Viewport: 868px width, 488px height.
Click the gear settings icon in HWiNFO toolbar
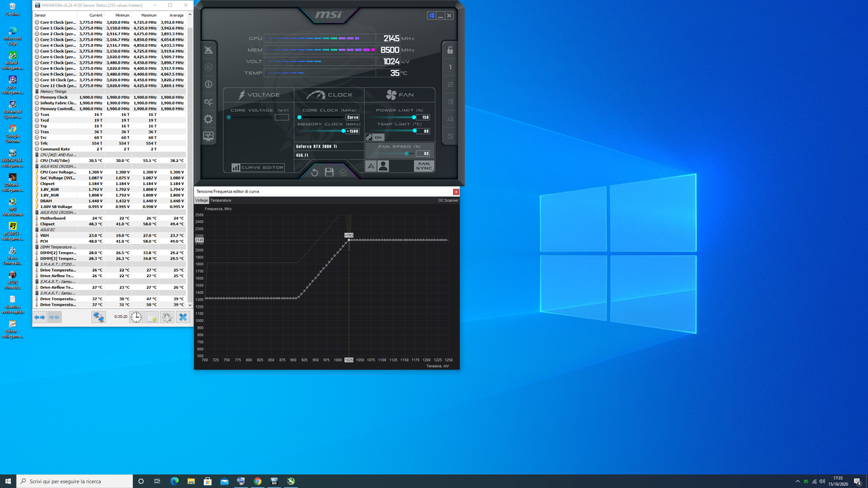(x=166, y=317)
